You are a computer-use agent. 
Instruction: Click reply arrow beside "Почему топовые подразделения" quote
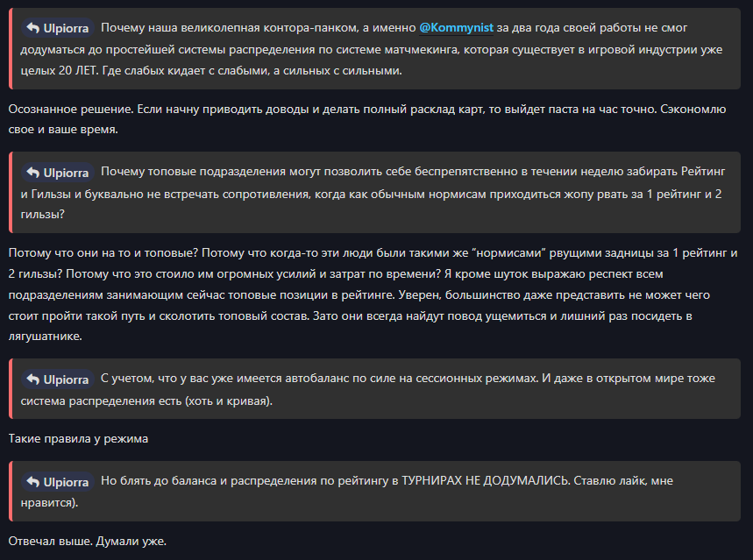coord(32,173)
